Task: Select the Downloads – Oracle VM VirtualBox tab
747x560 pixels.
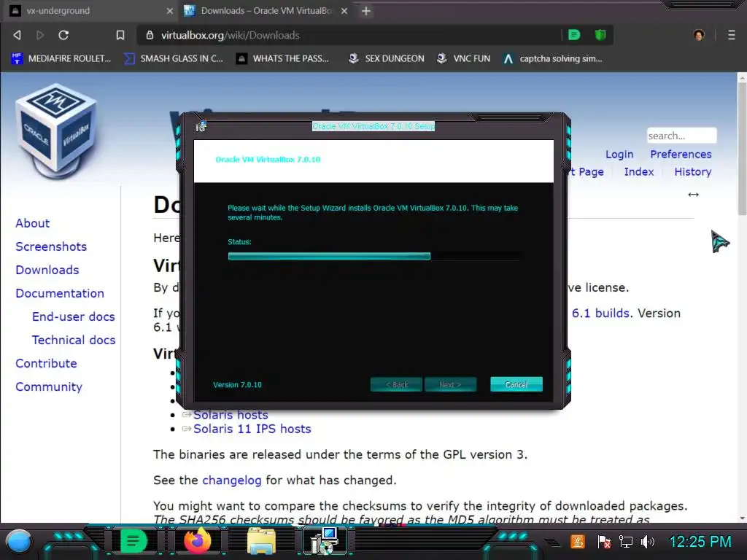Action: [267, 11]
